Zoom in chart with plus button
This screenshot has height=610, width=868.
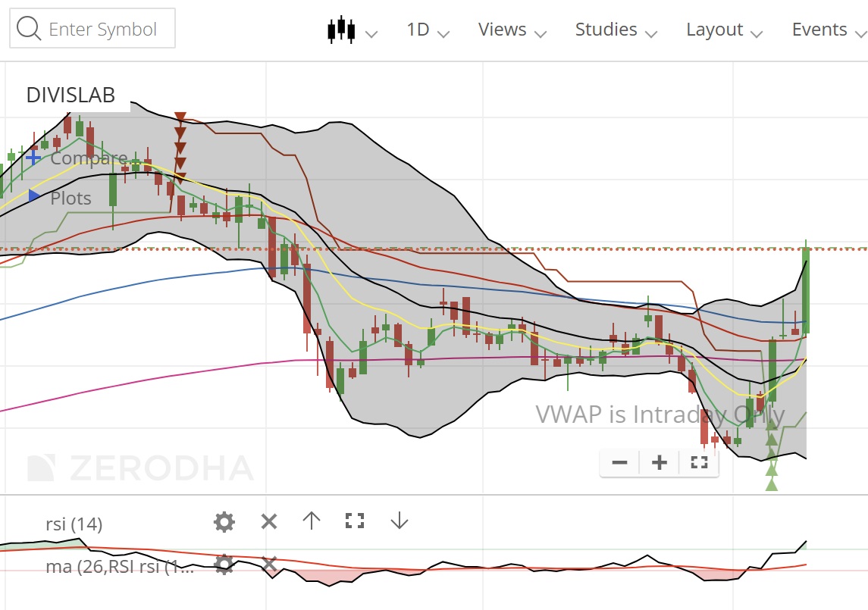660,462
